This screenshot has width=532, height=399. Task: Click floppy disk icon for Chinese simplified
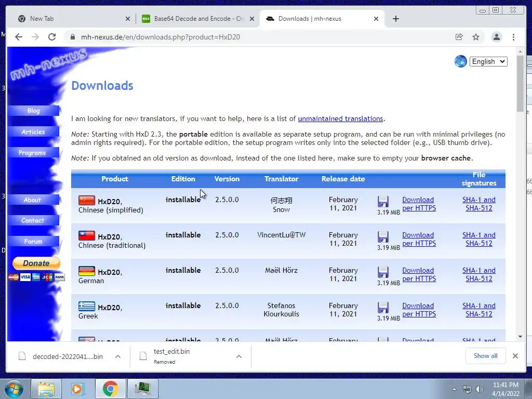tap(383, 202)
